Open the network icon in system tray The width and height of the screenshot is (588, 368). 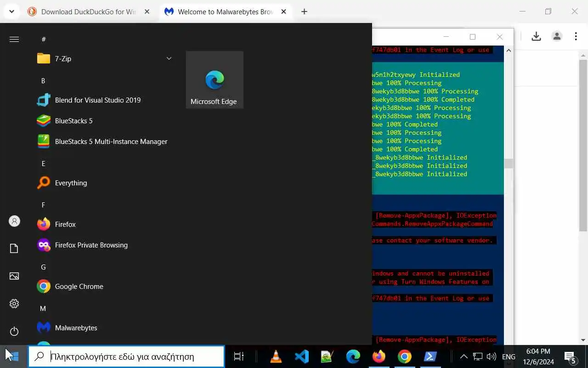pyautogui.click(x=478, y=356)
